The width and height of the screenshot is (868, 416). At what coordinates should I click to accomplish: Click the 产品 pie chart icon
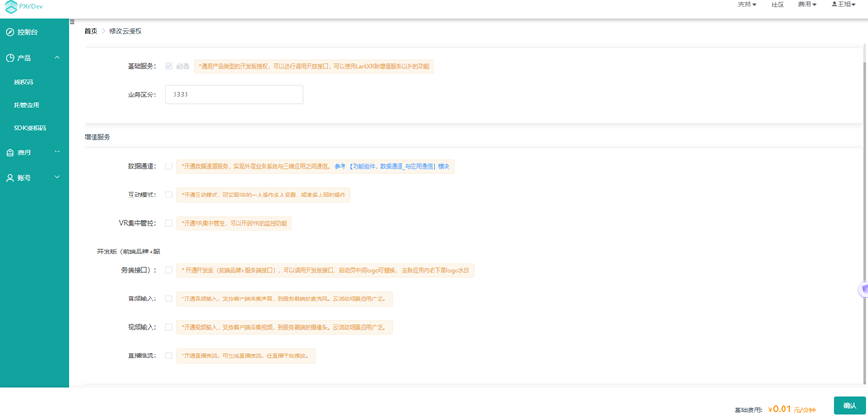point(10,58)
